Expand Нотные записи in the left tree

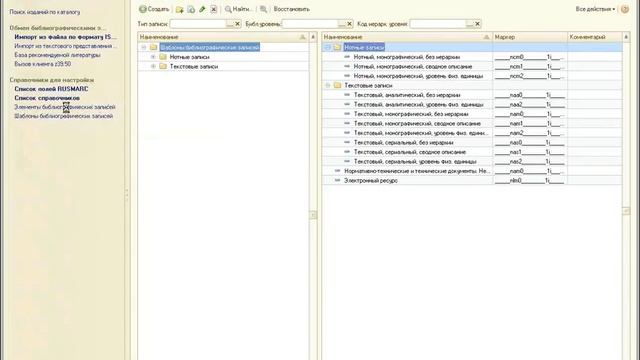(153, 57)
